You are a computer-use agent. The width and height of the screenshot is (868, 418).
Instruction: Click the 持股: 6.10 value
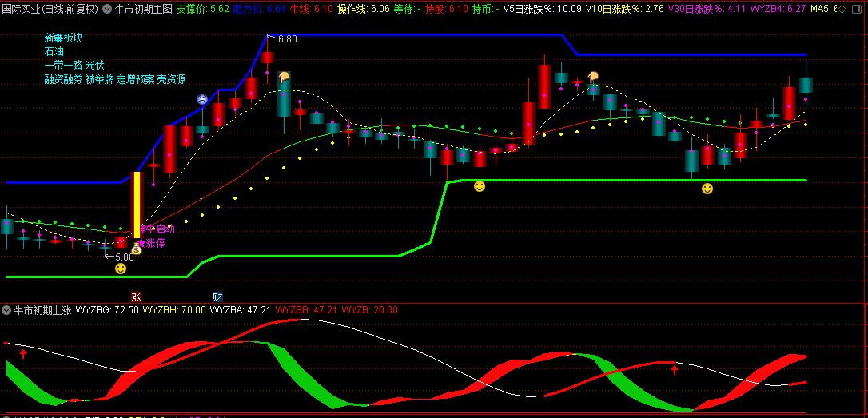tap(447, 9)
